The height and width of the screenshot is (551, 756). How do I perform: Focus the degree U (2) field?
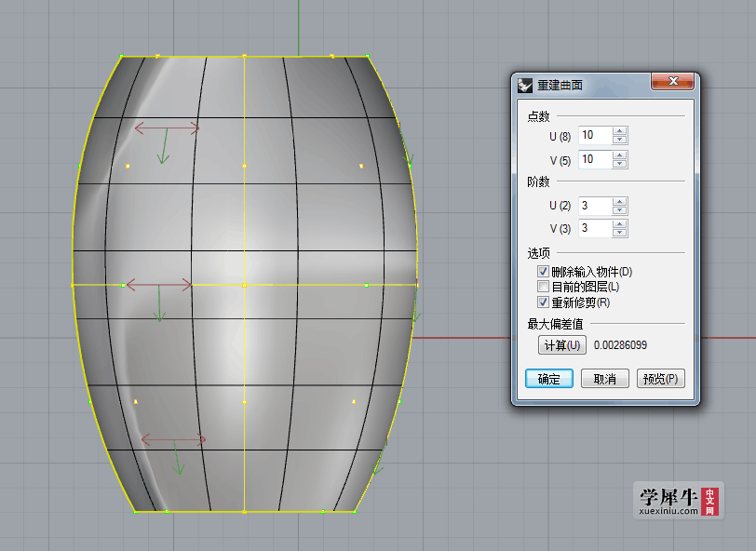[596, 206]
